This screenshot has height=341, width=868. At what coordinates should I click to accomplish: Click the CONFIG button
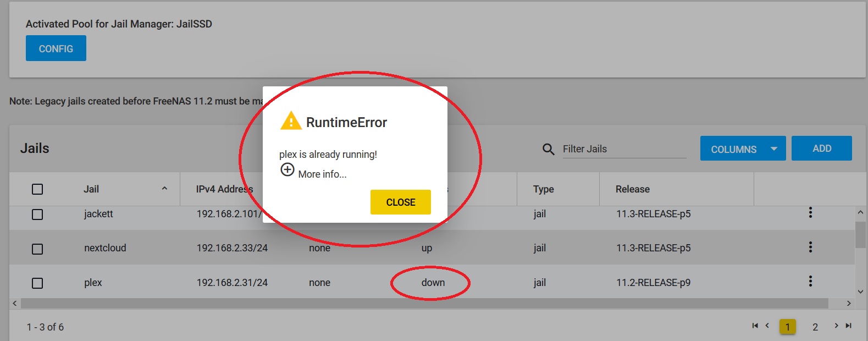tap(56, 48)
